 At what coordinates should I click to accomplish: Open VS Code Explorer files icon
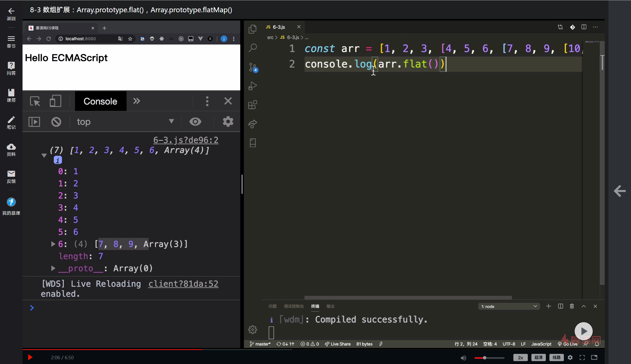(x=252, y=29)
